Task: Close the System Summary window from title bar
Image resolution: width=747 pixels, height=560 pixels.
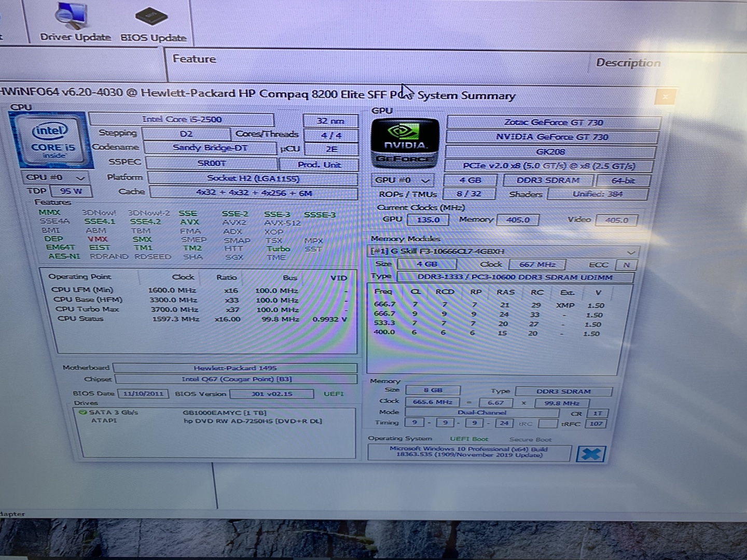Action: (665, 96)
